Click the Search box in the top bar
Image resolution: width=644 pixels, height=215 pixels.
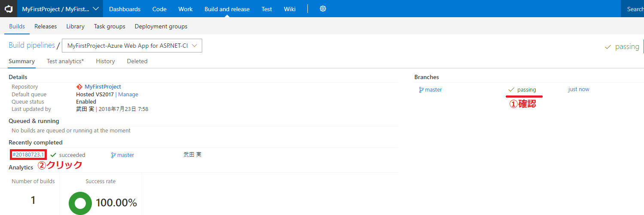[632, 9]
